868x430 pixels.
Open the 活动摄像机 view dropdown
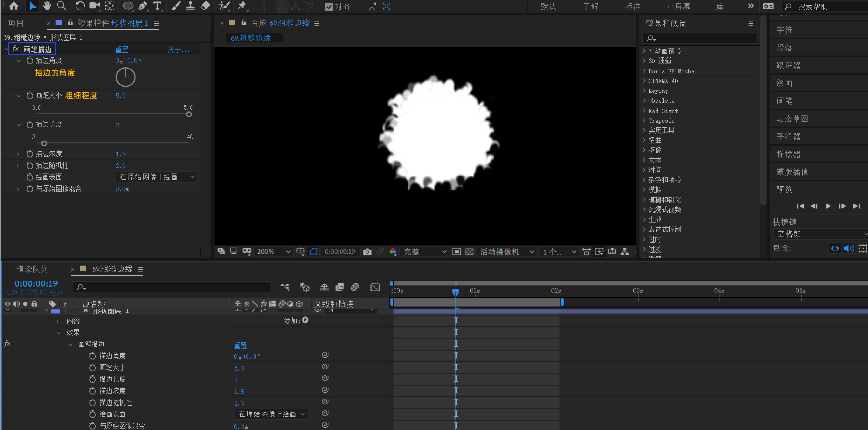(507, 251)
